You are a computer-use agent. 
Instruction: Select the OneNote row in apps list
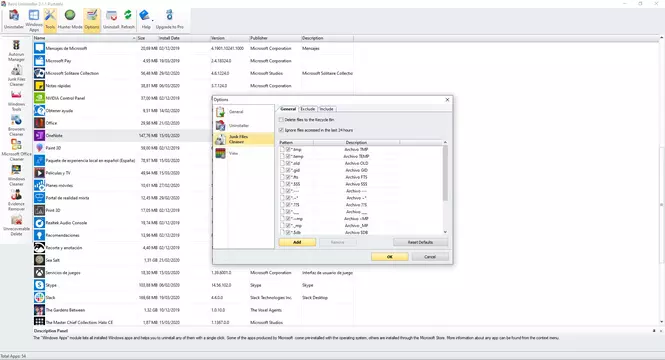193,135
